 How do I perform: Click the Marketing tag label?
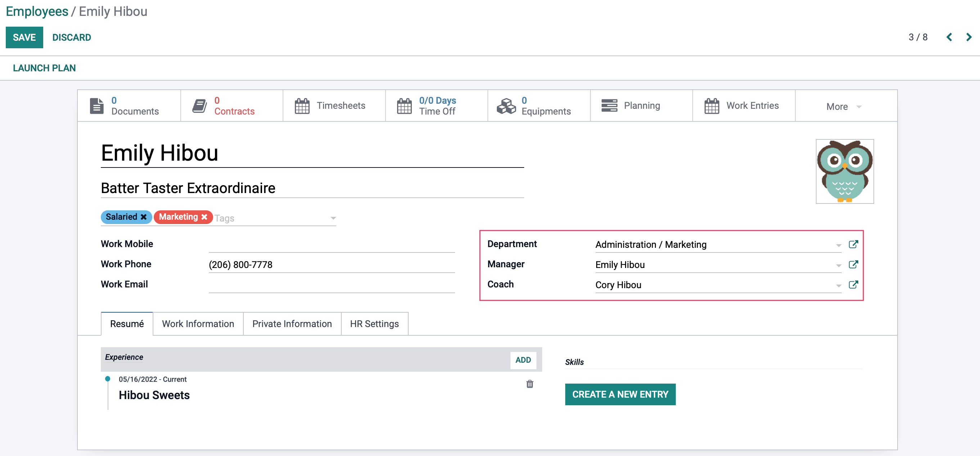179,217
